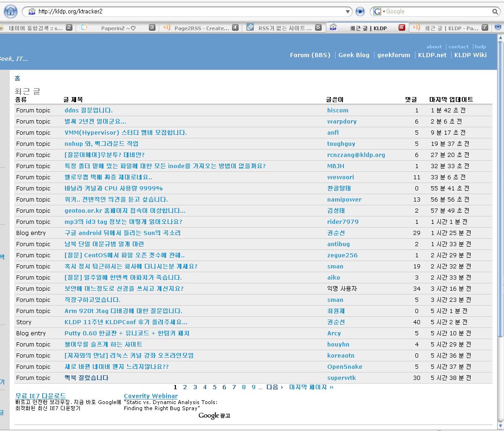Screen dimensions: 504x431
Task: View author toughguy's profile
Action: [341, 144]
